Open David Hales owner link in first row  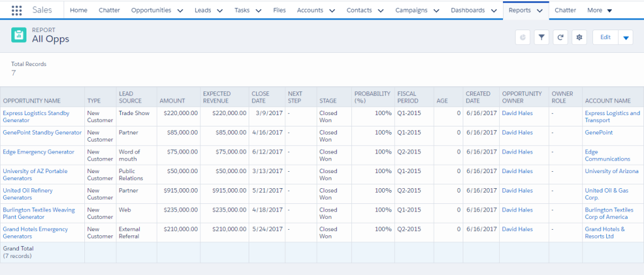point(517,113)
